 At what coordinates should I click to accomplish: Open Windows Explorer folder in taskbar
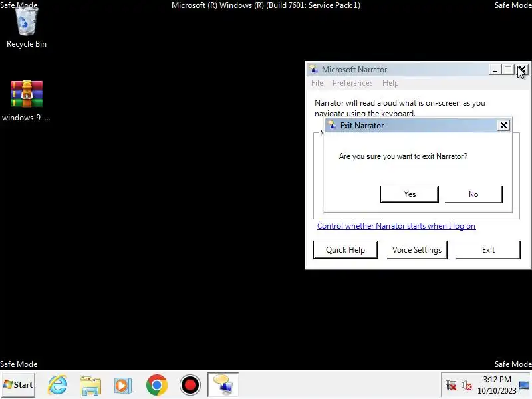click(90, 385)
